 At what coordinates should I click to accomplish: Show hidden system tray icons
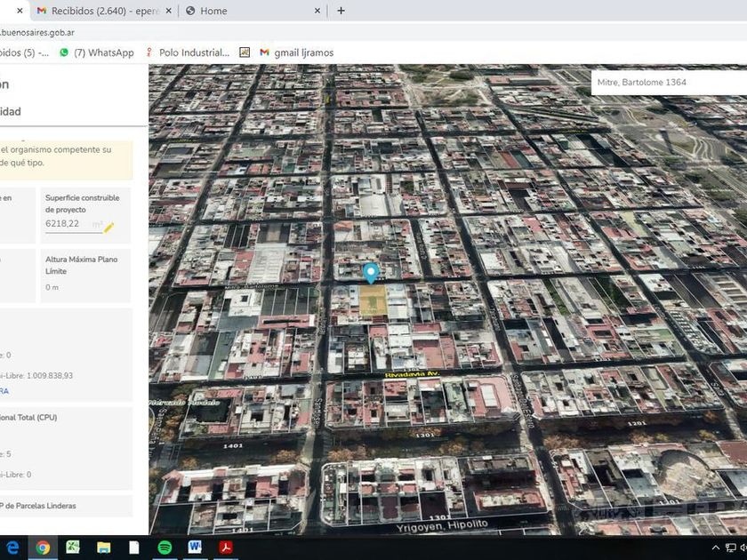[x=717, y=548]
